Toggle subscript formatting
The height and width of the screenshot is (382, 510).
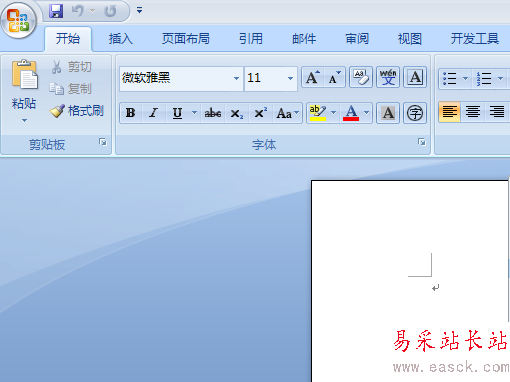click(x=237, y=113)
